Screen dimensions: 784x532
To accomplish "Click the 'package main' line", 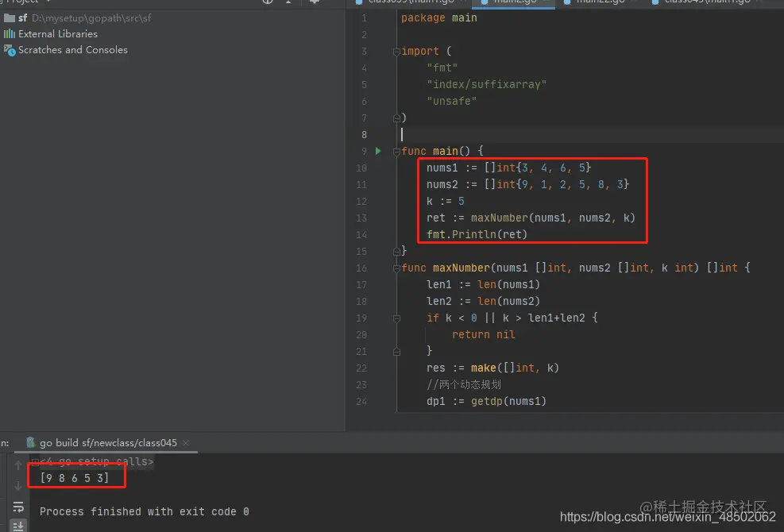I will pyautogui.click(x=439, y=18).
